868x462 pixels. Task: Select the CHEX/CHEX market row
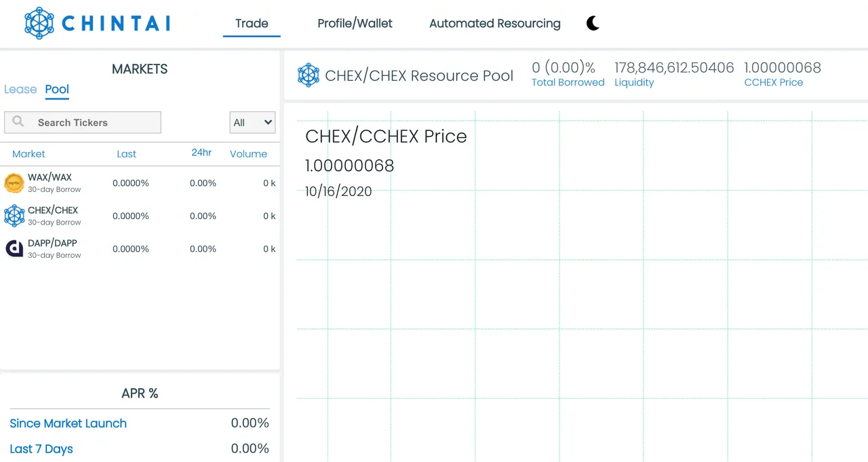[140, 216]
